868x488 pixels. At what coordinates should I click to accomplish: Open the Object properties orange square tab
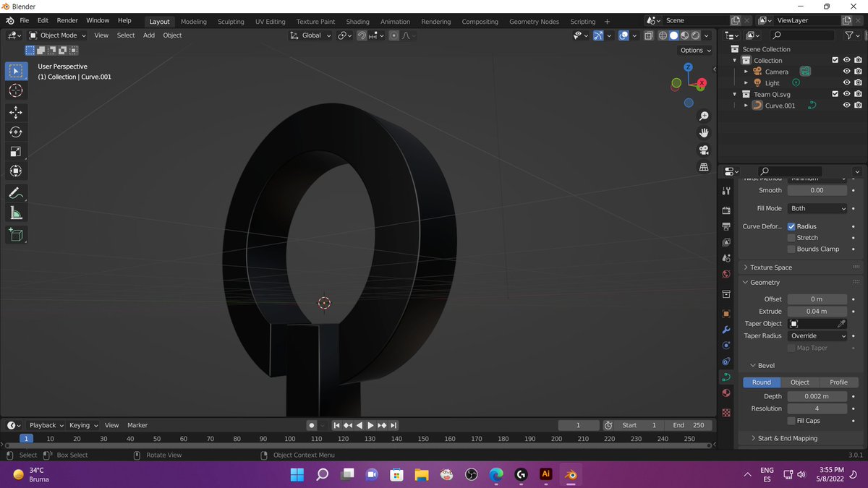[x=726, y=314]
